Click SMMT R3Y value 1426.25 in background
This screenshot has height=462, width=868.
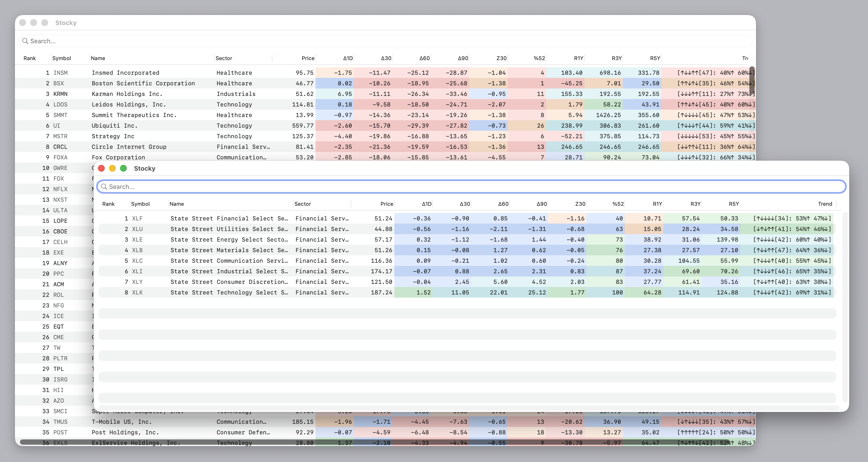click(608, 115)
